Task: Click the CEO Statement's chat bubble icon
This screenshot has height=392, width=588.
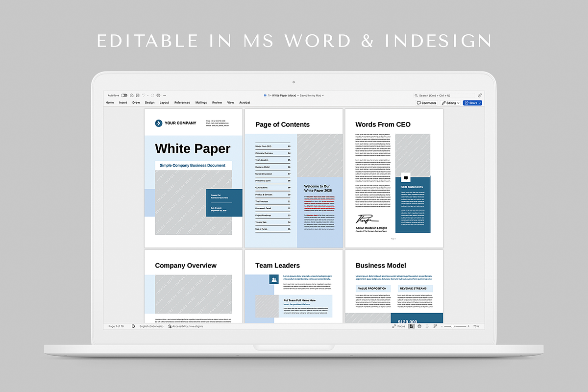Action: point(406,177)
